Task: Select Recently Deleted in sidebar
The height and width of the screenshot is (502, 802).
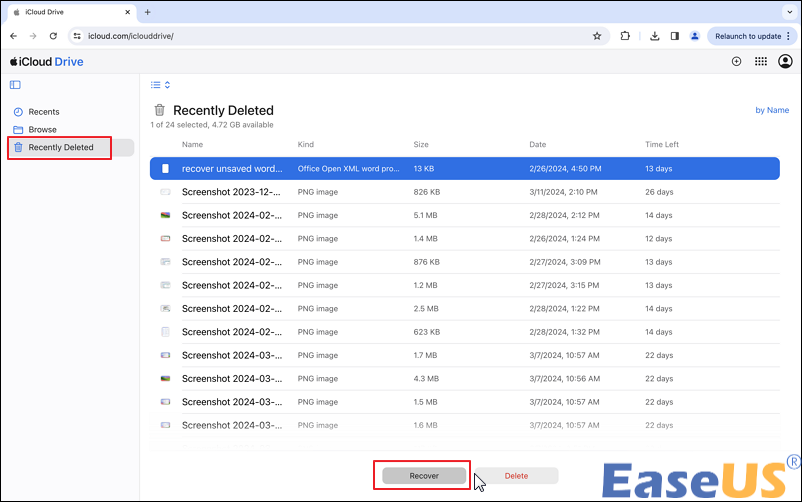Action: coord(60,148)
